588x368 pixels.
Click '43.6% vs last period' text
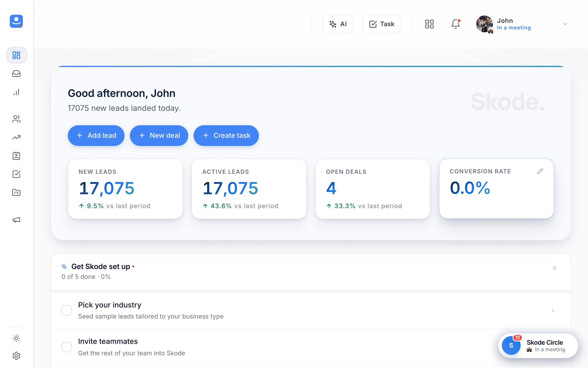coord(241,206)
